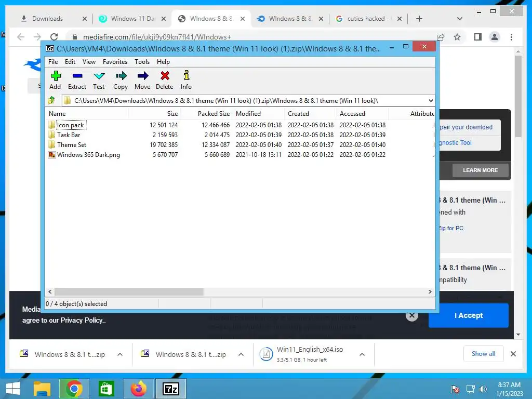
Task: Open Chrome's tab search dropdown
Action: (459, 19)
